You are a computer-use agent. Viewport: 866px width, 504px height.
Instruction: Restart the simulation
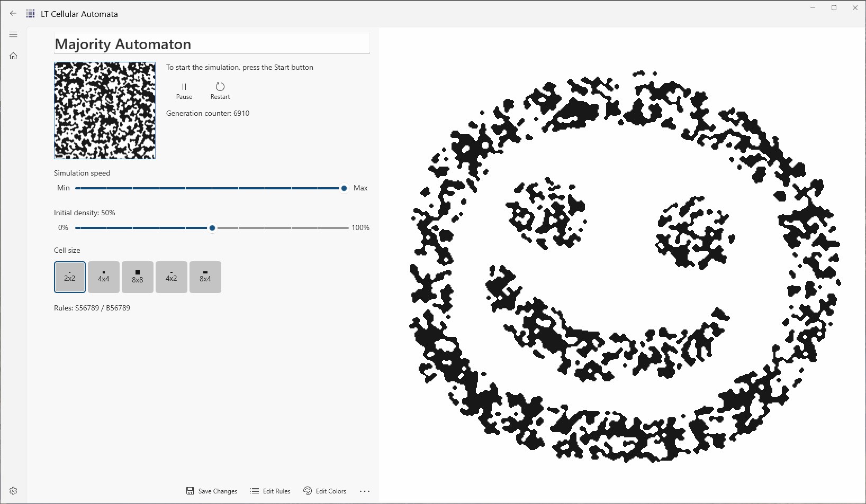tap(220, 91)
